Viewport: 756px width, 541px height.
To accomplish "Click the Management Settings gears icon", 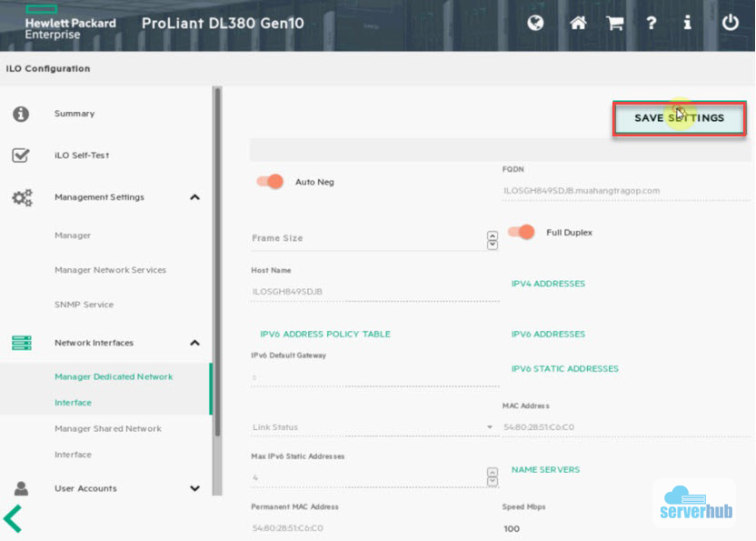I will click(x=23, y=196).
